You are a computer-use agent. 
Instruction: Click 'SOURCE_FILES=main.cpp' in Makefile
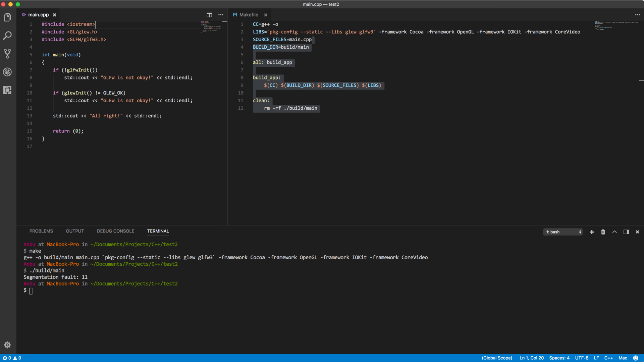pyautogui.click(x=282, y=40)
